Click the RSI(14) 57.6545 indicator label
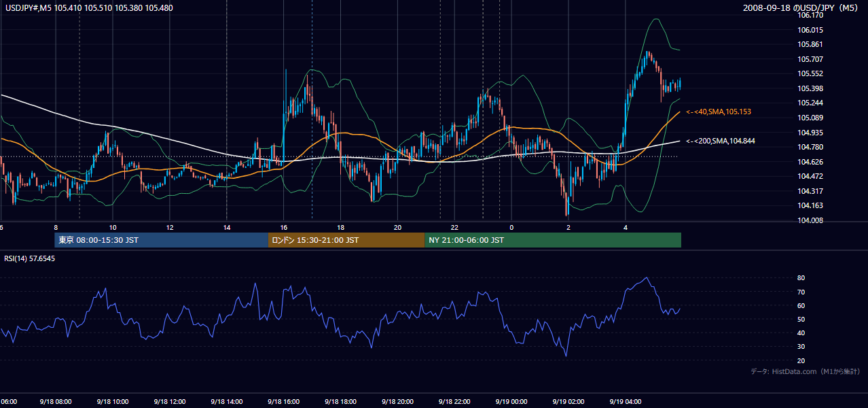Screen dimensions: 868x408 (30, 258)
